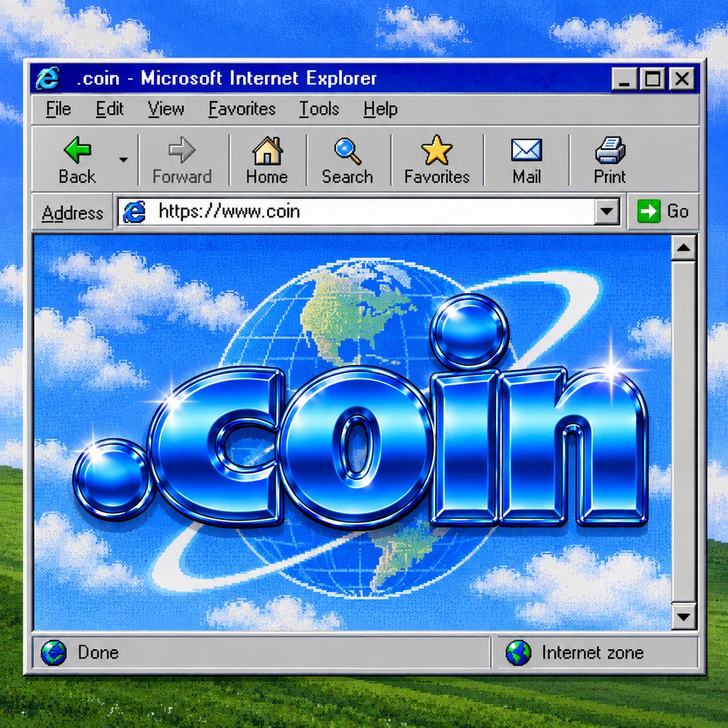Viewport: 728px width, 728px height.
Task: Click the Print printer icon
Action: coord(610,150)
